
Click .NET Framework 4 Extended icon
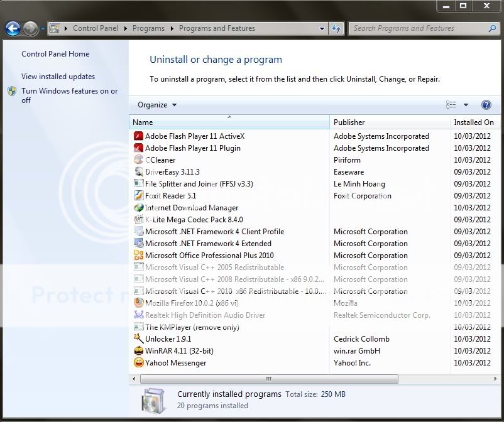(x=138, y=243)
